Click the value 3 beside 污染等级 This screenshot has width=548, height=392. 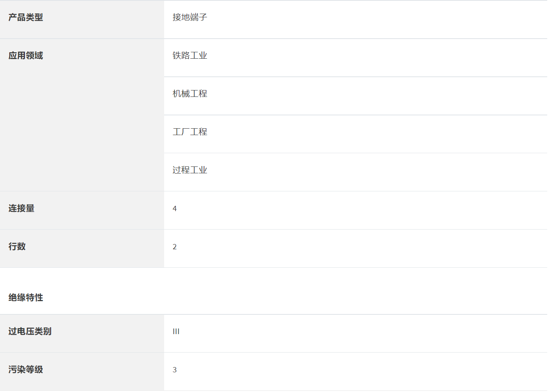point(175,370)
